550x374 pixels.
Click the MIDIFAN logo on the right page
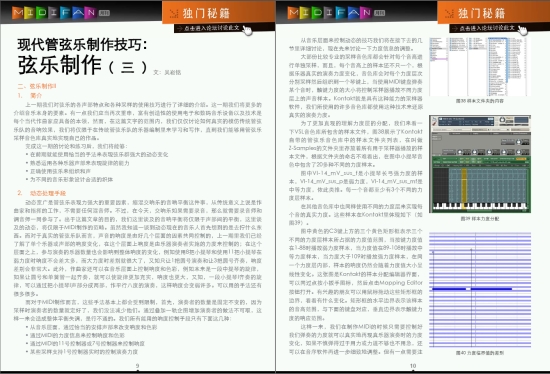coord(329,13)
